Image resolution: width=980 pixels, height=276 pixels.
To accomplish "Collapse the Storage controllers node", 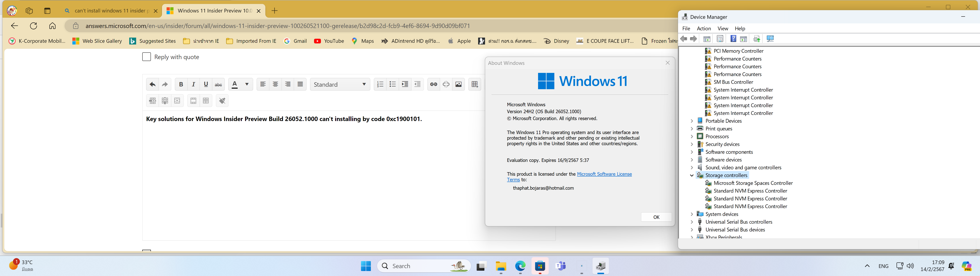I will tap(692, 175).
